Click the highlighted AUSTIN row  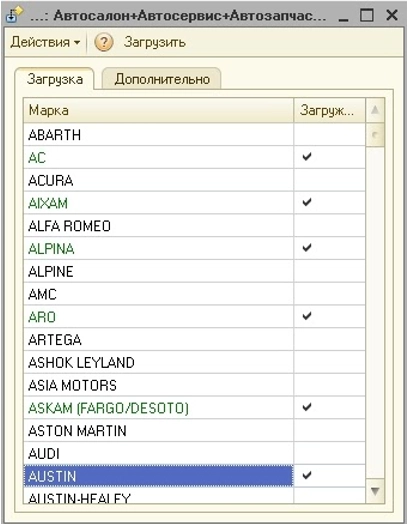click(x=158, y=476)
